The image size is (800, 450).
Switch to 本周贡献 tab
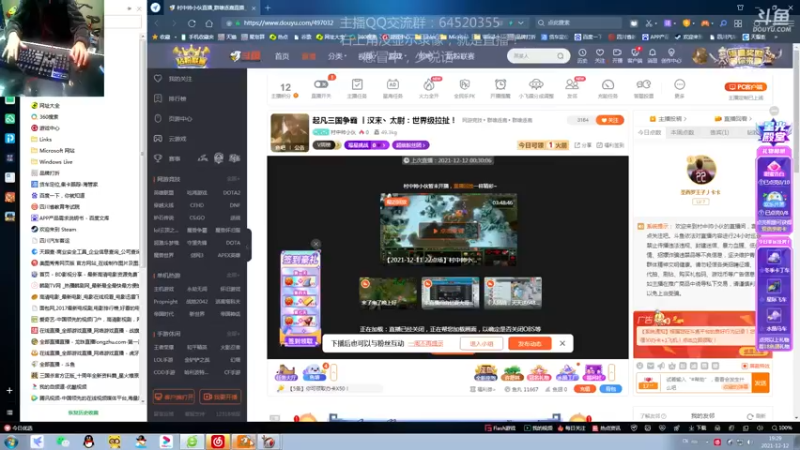click(682, 132)
